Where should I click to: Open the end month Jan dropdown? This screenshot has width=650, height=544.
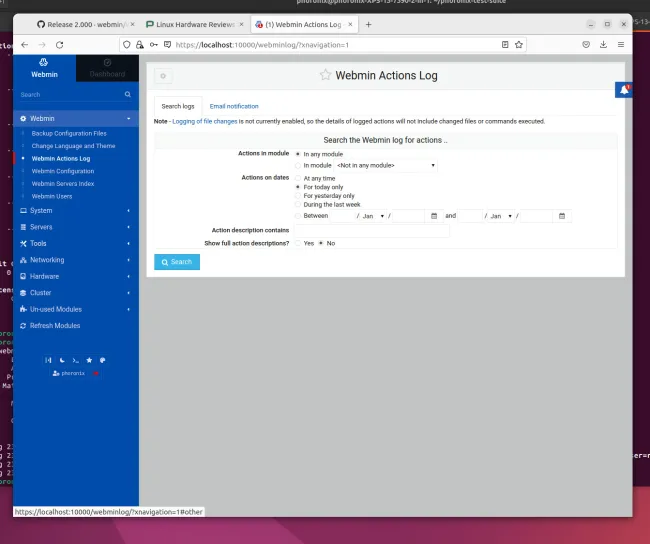pyautogui.click(x=501, y=216)
